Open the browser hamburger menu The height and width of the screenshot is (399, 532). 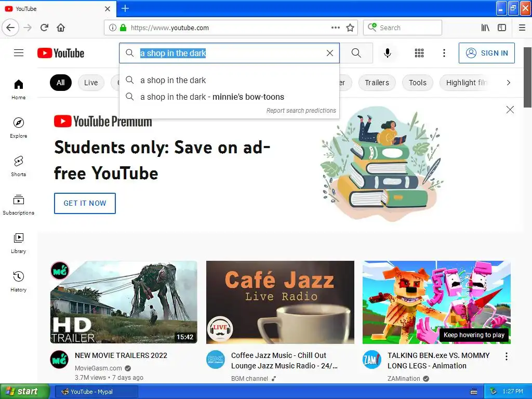click(522, 28)
